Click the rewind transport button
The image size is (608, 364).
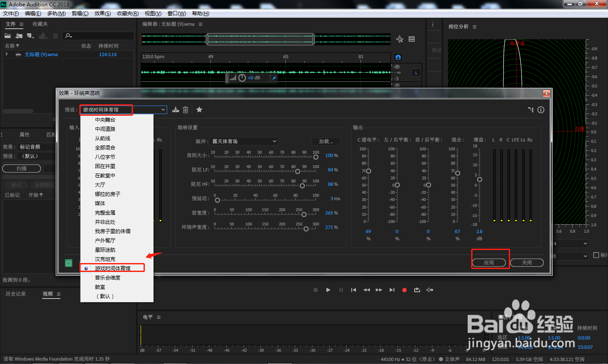[x=366, y=290]
